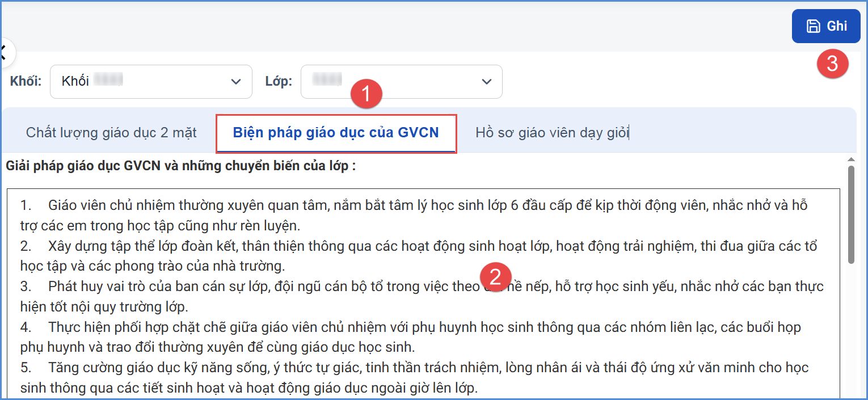Select the Biện pháp giáo dục của GVCN tab
The height and width of the screenshot is (400, 868).
pos(336,133)
